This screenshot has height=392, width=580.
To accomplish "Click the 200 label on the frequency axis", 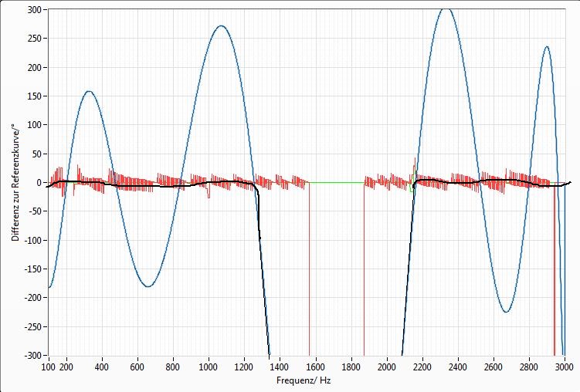I will click(66, 367).
